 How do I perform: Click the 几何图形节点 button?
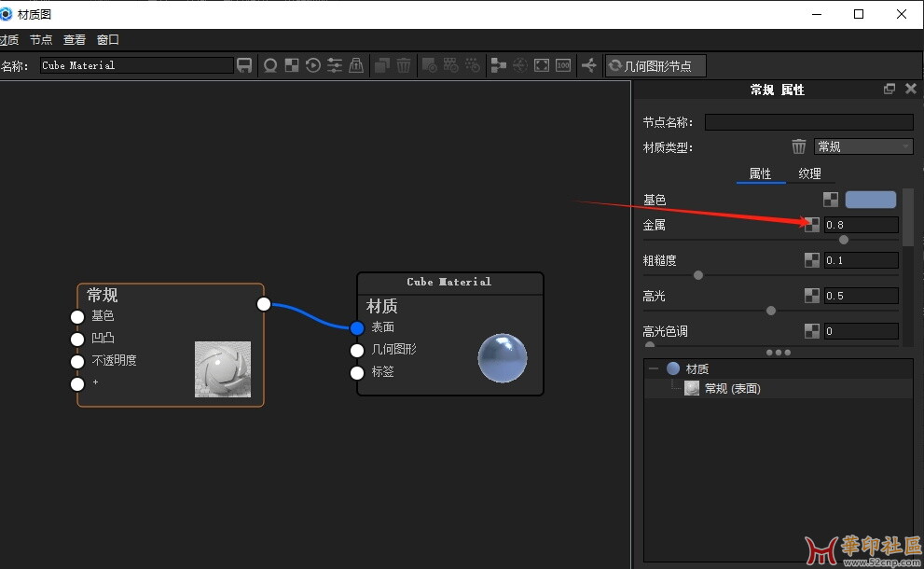(x=655, y=66)
